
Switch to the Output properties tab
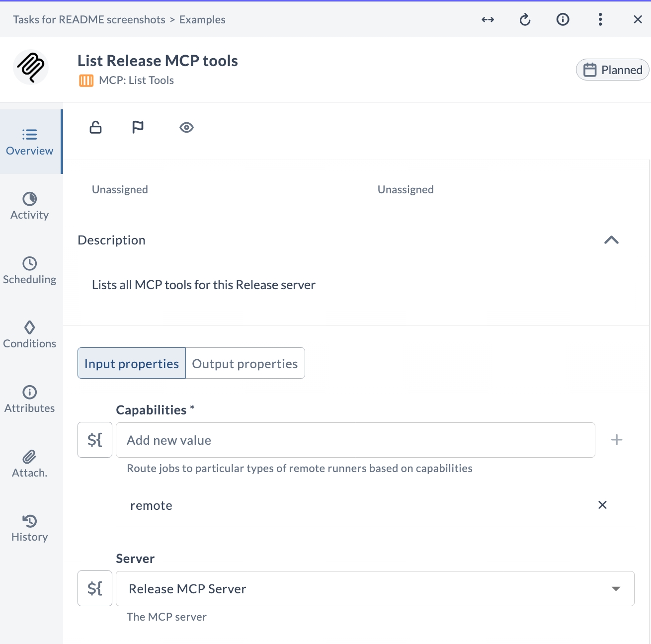coord(245,363)
